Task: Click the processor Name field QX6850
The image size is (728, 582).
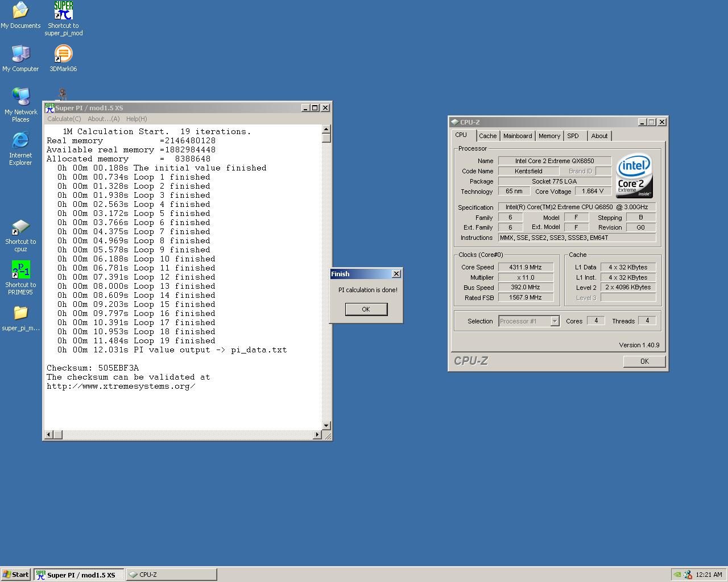Action: (x=555, y=161)
